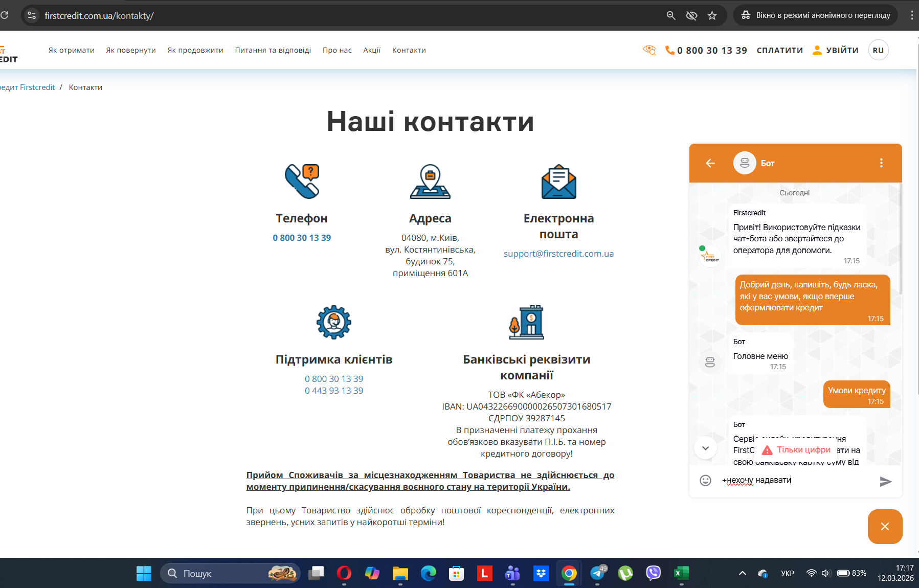Viewport: 919px width, 588px height.
Task: Expand the hidden system tray icons chevron
Action: point(743,573)
